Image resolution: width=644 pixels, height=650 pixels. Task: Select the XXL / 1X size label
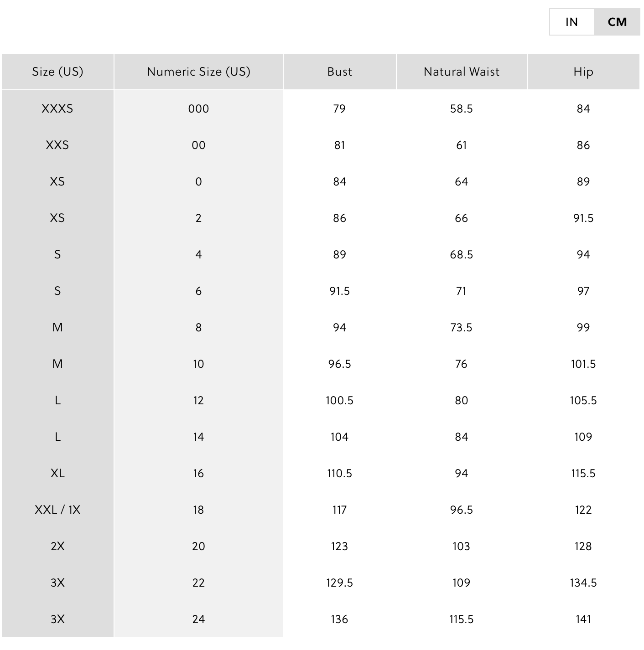[57, 510]
